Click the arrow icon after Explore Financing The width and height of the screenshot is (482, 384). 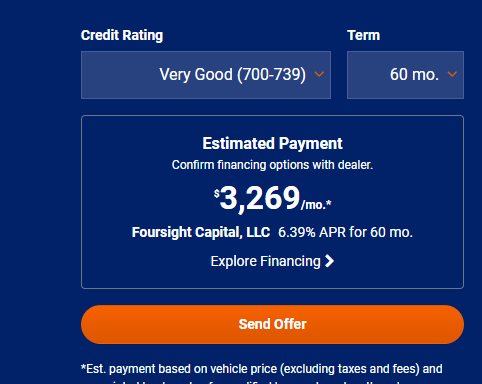[x=329, y=261]
